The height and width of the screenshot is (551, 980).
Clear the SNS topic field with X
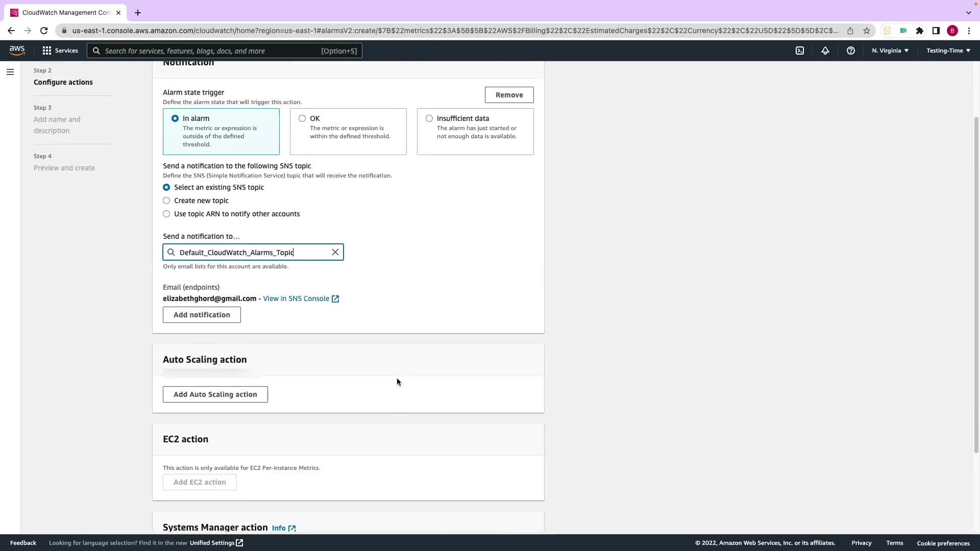pos(335,252)
